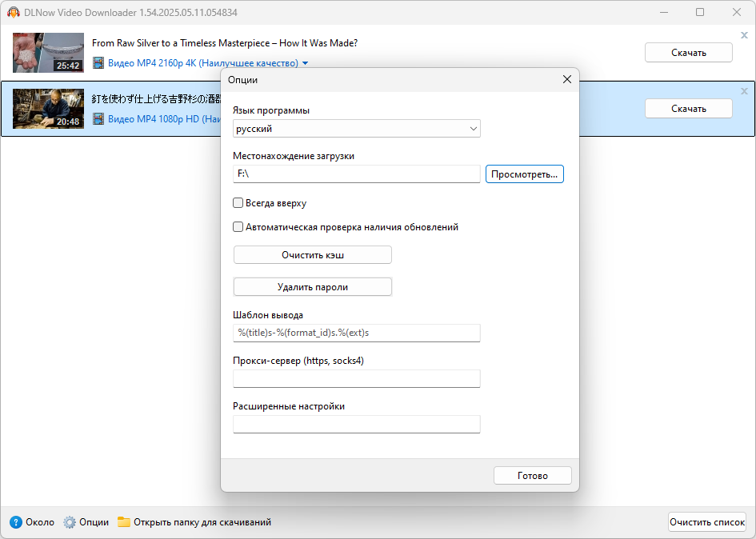Click the Очистить кэш button
The width and height of the screenshot is (756, 539).
point(313,255)
